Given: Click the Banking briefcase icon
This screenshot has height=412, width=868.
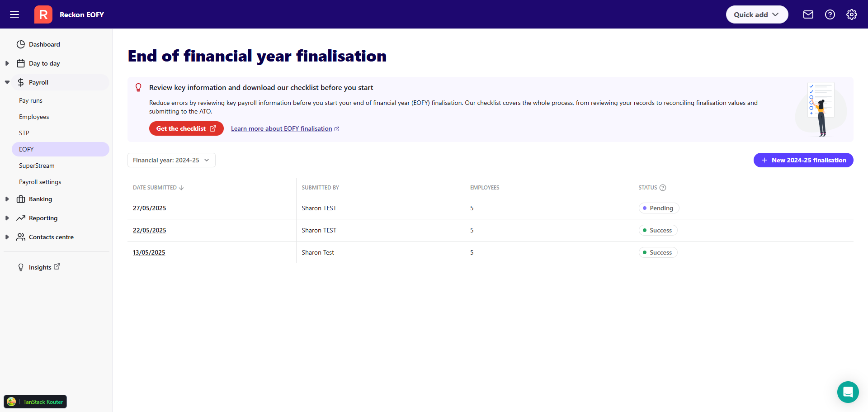Looking at the screenshot, I should click(x=21, y=199).
